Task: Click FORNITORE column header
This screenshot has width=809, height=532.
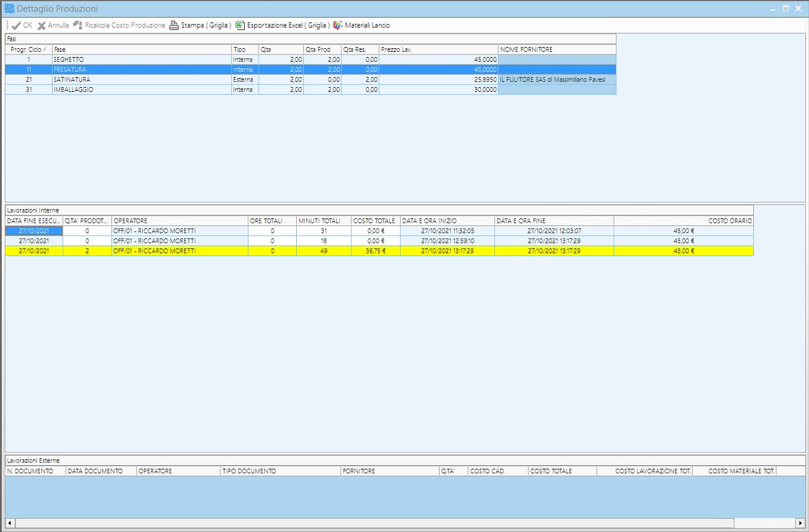Action: 389,471
